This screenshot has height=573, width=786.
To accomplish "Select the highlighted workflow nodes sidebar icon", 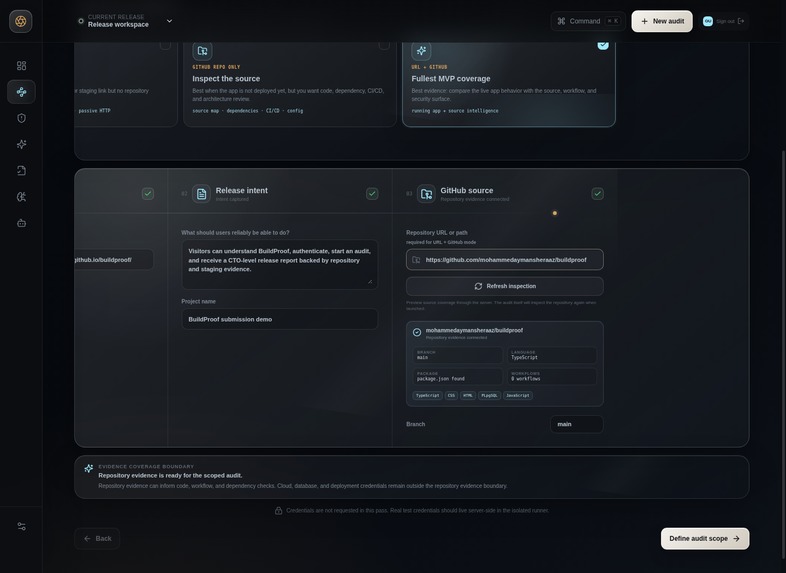I will (x=22, y=92).
